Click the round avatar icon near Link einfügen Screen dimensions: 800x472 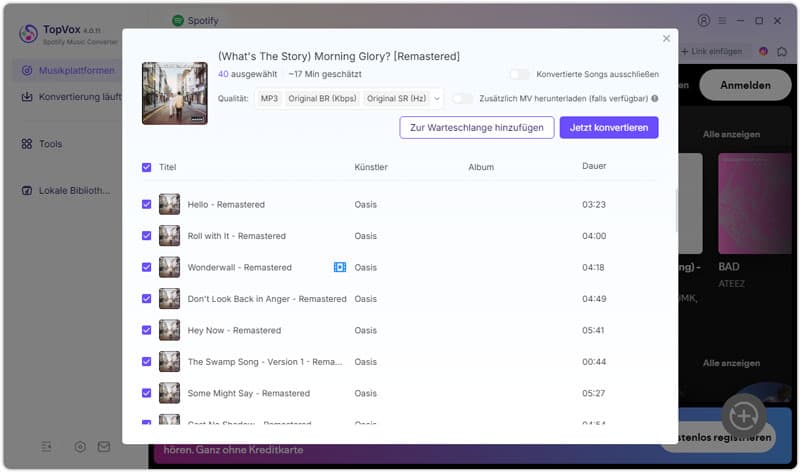point(763,52)
